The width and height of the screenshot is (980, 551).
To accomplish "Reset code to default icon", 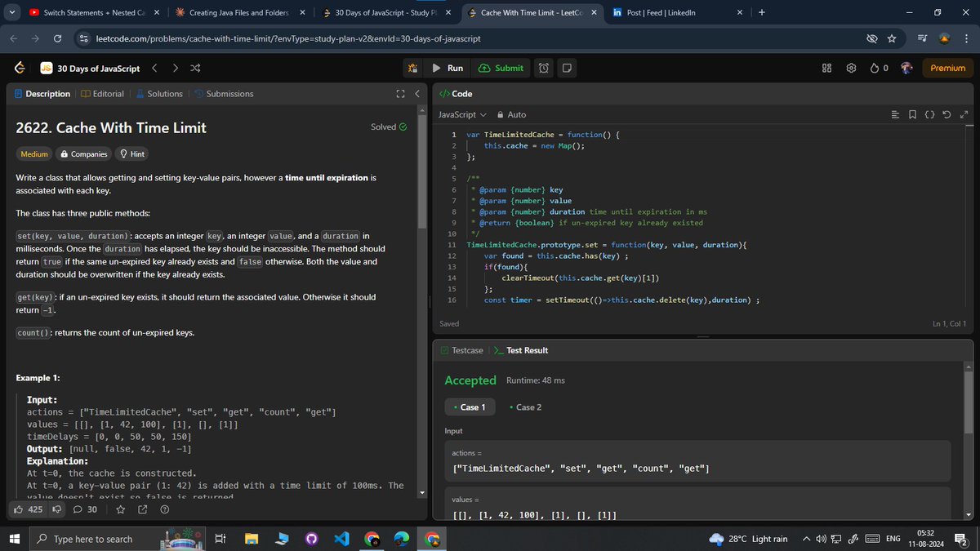I will coord(947,115).
